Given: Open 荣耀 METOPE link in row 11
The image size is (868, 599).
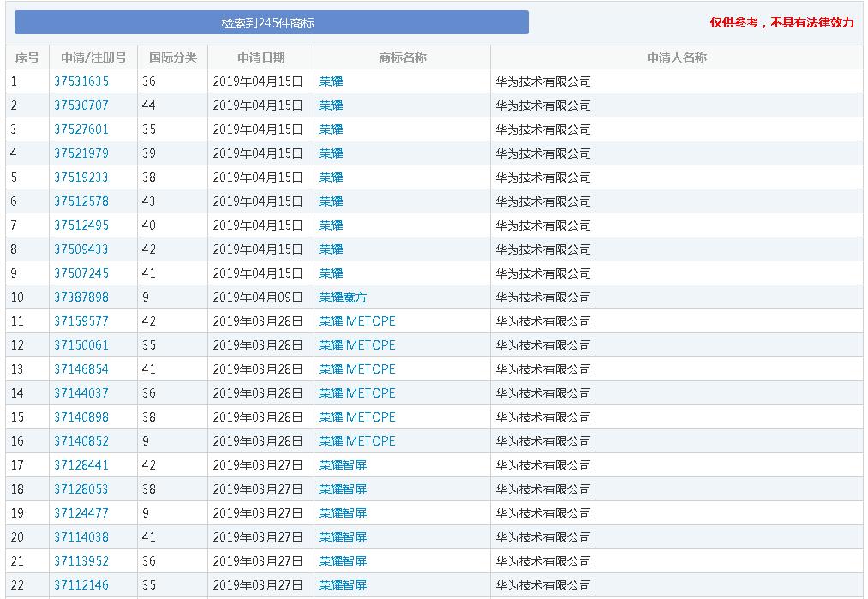Looking at the screenshot, I should (x=356, y=321).
